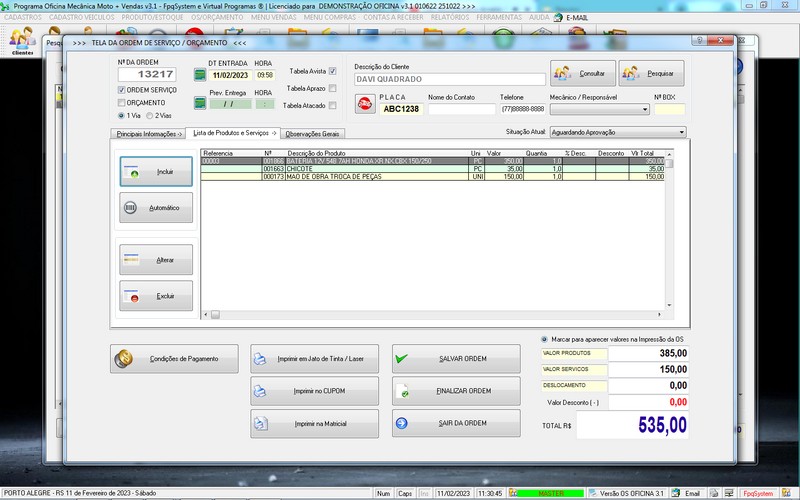Image resolution: width=800 pixels, height=500 pixels.
Task: Click the Nº DA ORDEM field 13217
Action: 147,74
